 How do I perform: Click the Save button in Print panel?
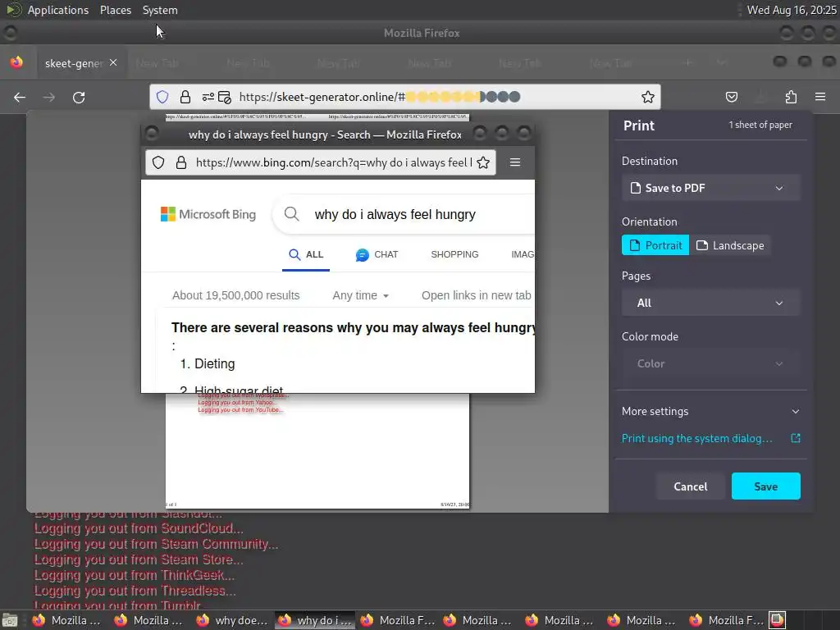[766, 486]
